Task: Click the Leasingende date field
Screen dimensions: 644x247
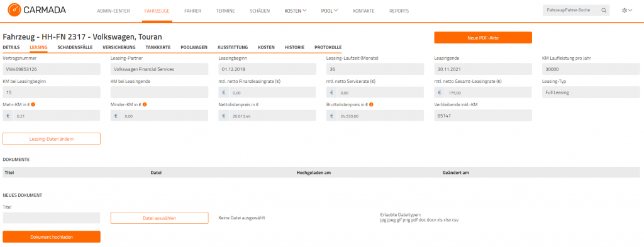Action: (x=483, y=69)
